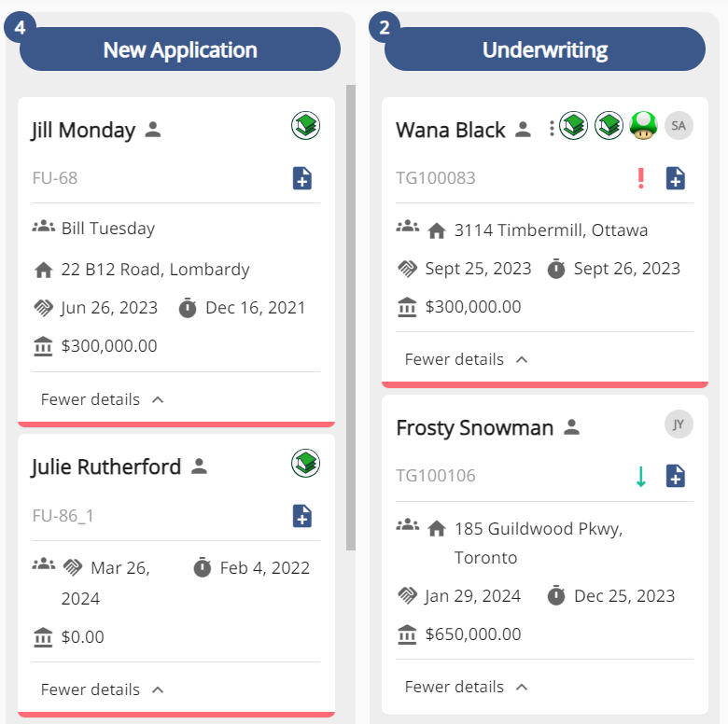Image resolution: width=728 pixels, height=724 pixels.
Task: Click person icon beside Julie Rutherford
Action: tap(199, 466)
